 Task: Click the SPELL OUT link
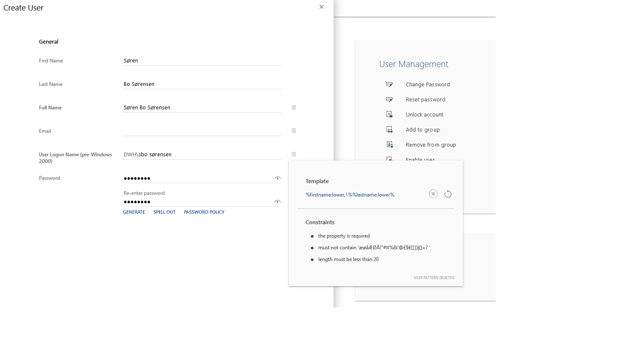point(164,212)
